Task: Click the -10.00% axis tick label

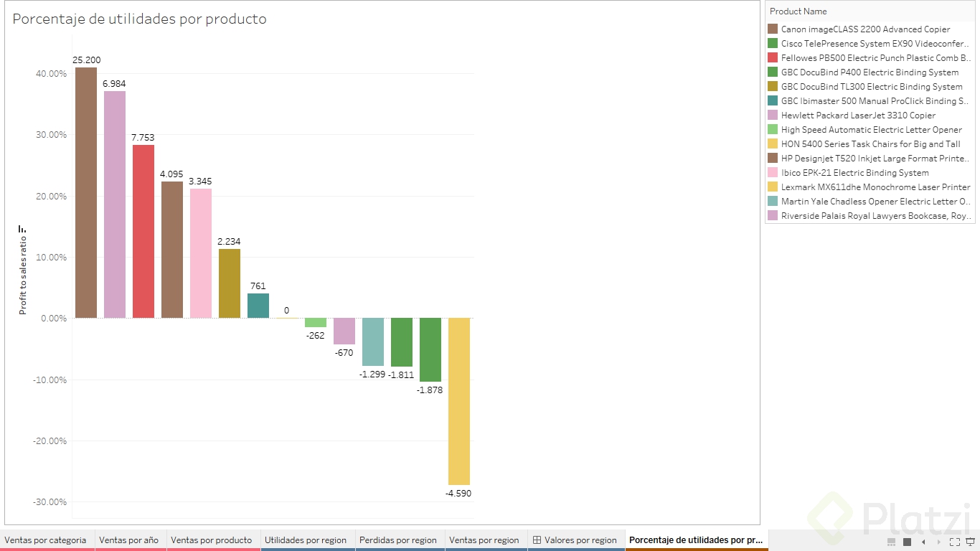Action: [x=49, y=380]
